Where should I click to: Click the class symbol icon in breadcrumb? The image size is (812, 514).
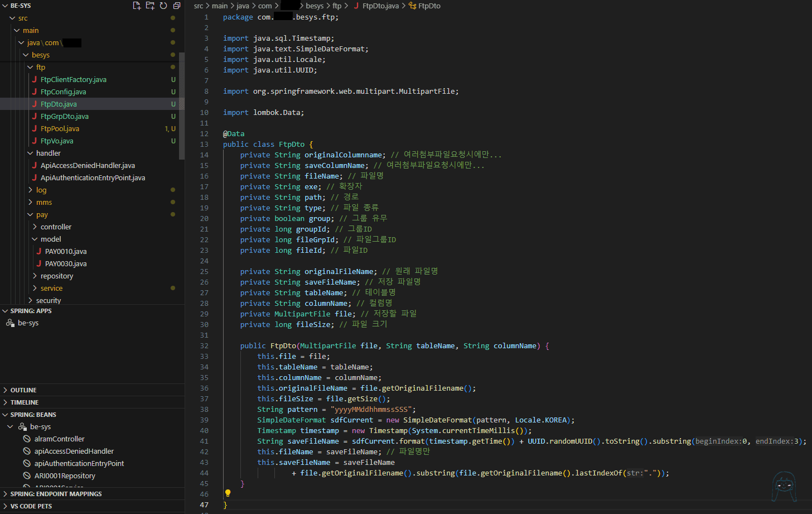point(412,6)
